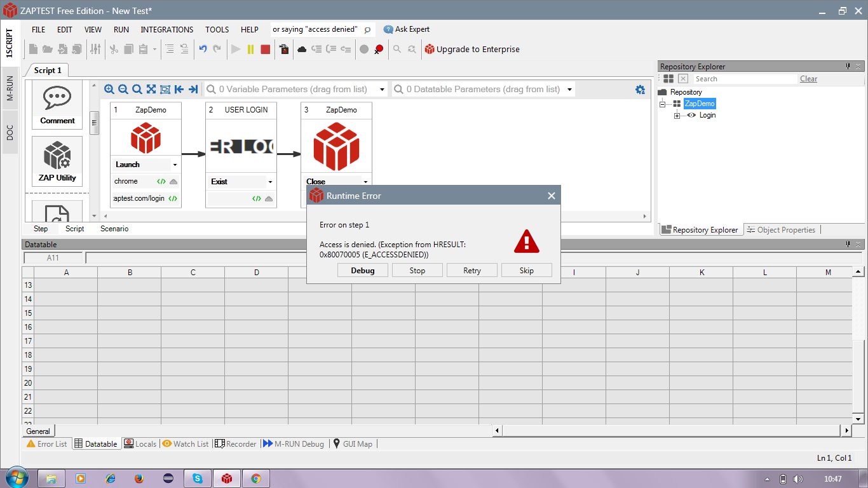Open the Paste options dropdown arrow
Image resolution: width=868 pixels, height=488 pixels.
[154, 50]
